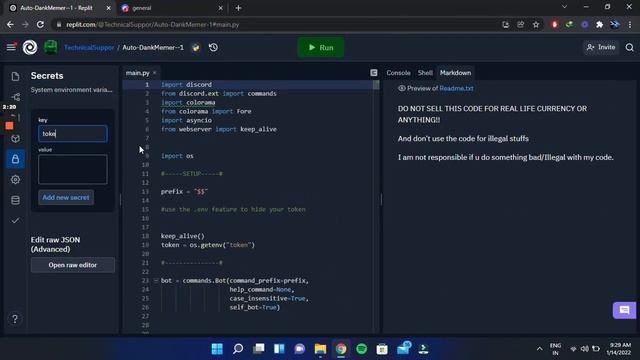Click Add new secret button
The height and width of the screenshot is (360, 640).
[66, 198]
